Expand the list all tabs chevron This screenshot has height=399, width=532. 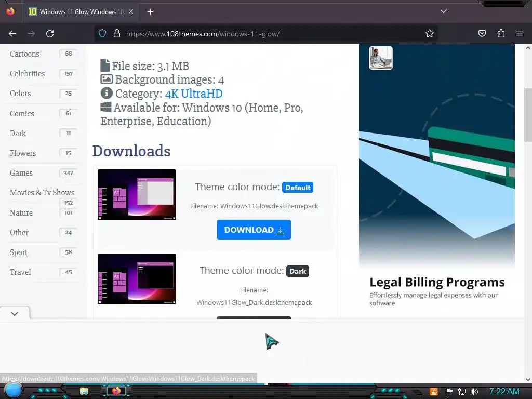click(444, 11)
